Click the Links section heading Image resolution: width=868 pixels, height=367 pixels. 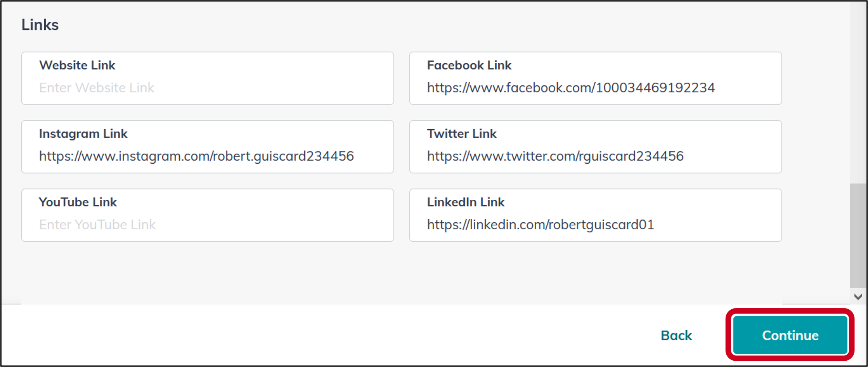click(40, 24)
